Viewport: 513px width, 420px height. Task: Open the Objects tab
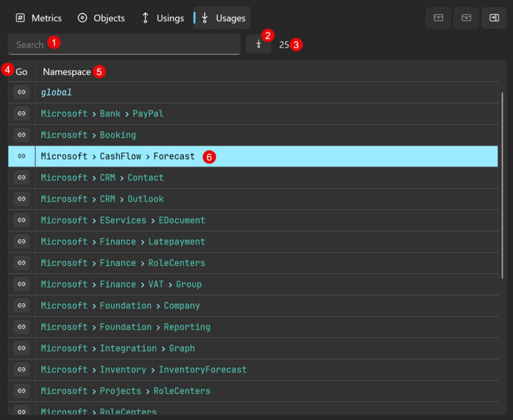[x=101, y=18]
